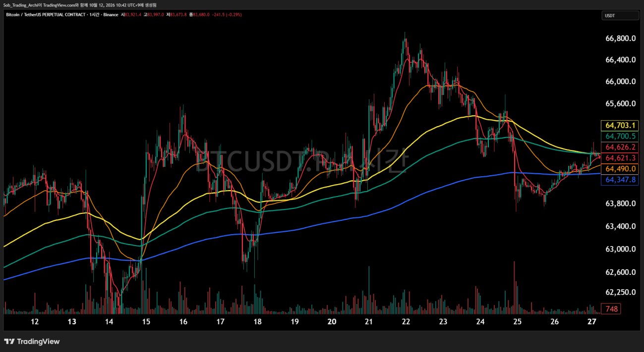Click date 25 on the time axis
Viewport: 644px width, 352px height.
(517, 322)
